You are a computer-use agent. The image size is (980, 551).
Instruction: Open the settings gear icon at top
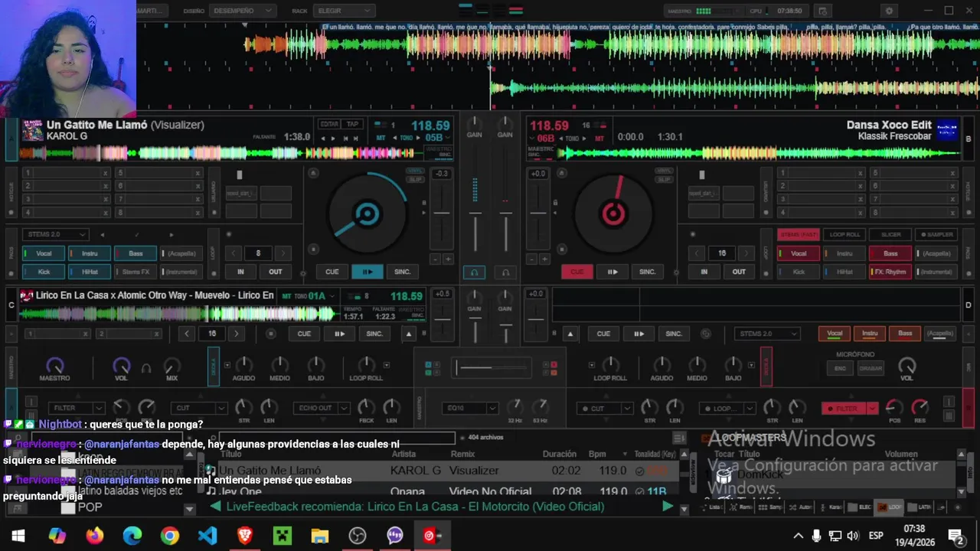(889, 11)
